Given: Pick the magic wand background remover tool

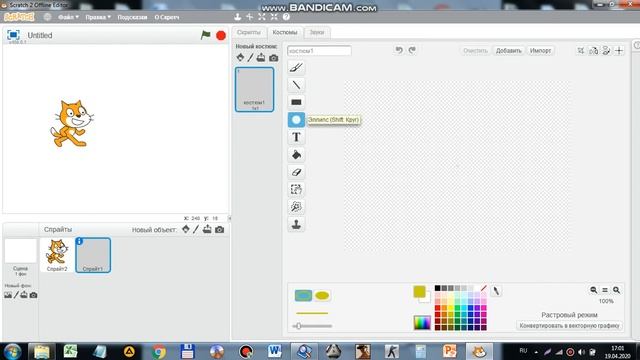Looking at the screenshot, I should click(x=296, y=207).
